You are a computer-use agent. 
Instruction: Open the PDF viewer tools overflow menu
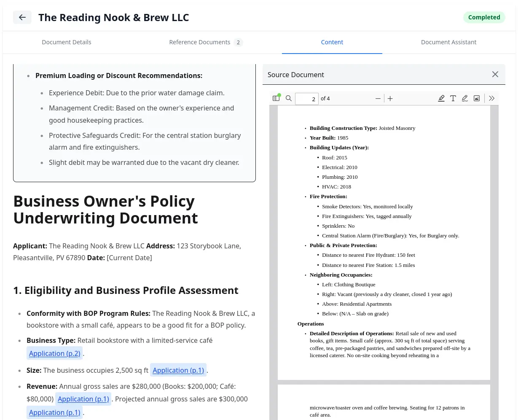coord(491,98)
